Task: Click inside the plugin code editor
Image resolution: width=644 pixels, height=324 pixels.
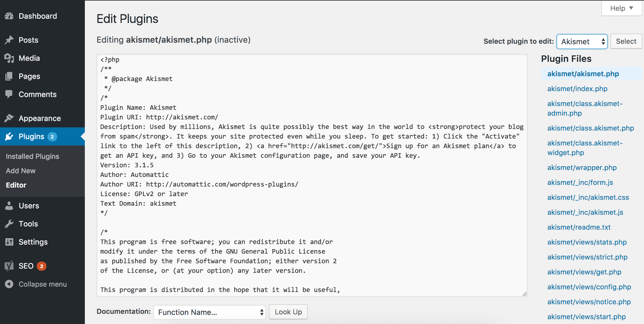Action: click(x=311, y=174)
